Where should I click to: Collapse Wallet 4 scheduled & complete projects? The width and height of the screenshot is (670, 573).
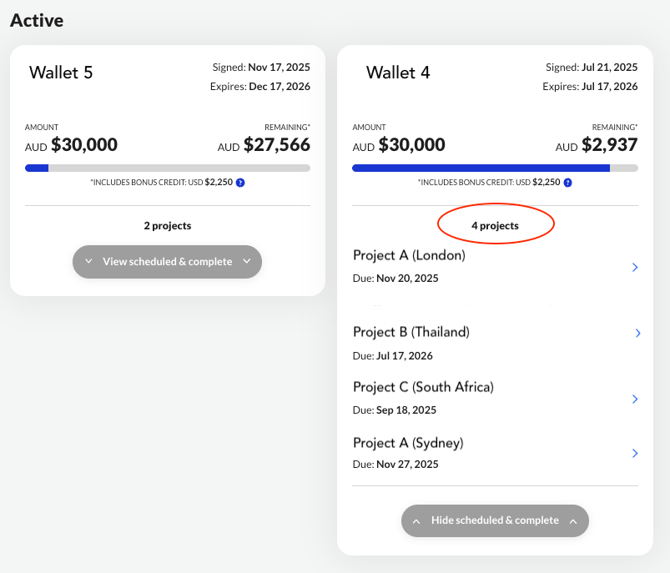[x=494, y=521]
